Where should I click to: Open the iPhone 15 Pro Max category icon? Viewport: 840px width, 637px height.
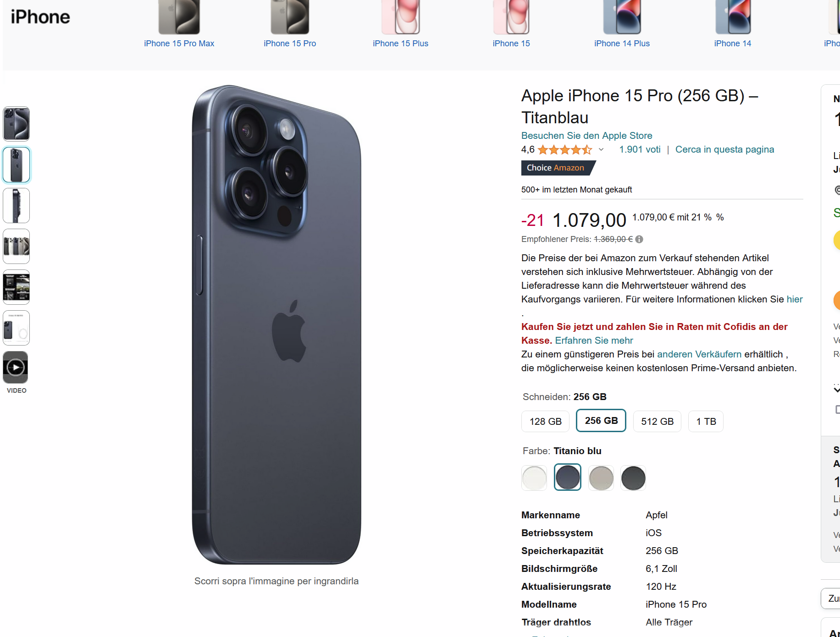click(x=179, y=17)
